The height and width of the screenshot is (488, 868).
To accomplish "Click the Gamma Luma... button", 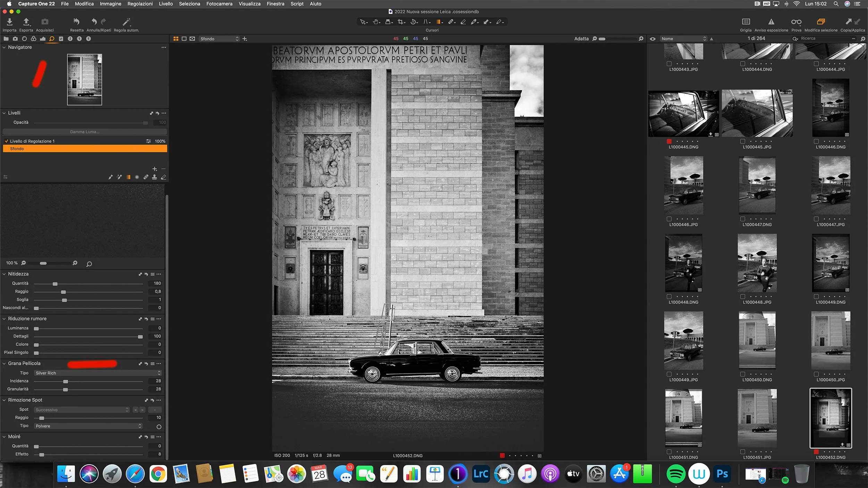I will 84,132.
